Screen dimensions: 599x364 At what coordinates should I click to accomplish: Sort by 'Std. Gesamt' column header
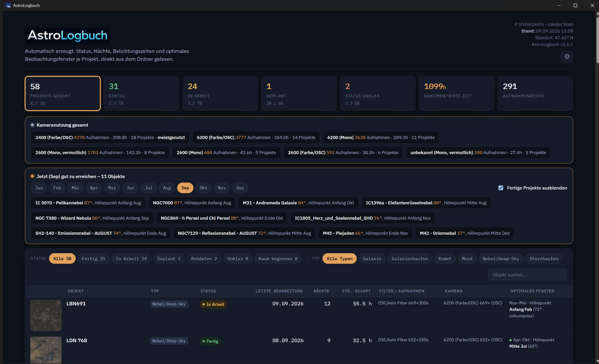tap(356, 291)
